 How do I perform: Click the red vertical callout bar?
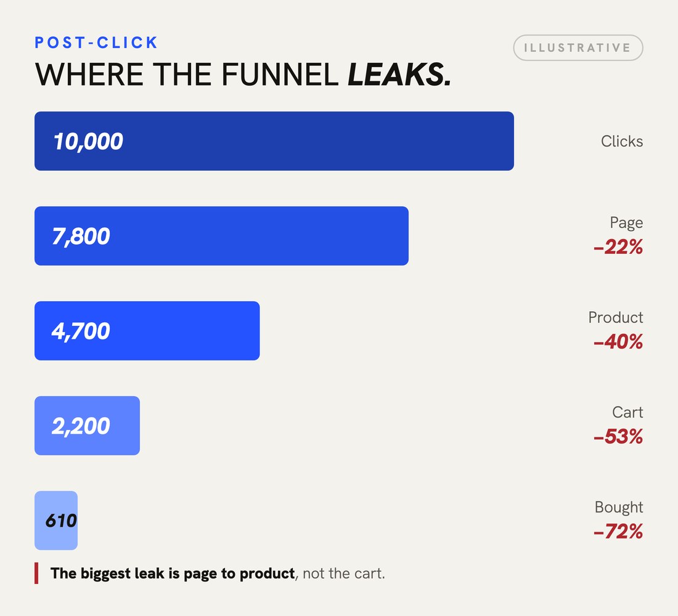(x=36, y=573)
